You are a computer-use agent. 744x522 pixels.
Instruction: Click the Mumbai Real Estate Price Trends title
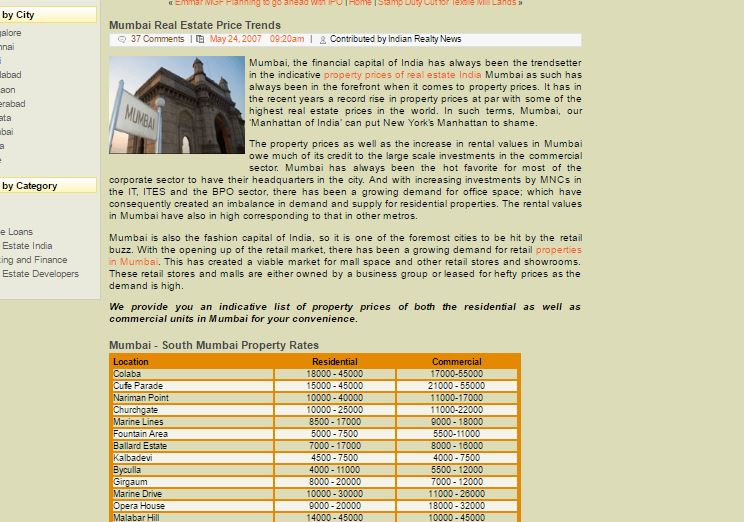pyautogui.click(x=195, y=25)
